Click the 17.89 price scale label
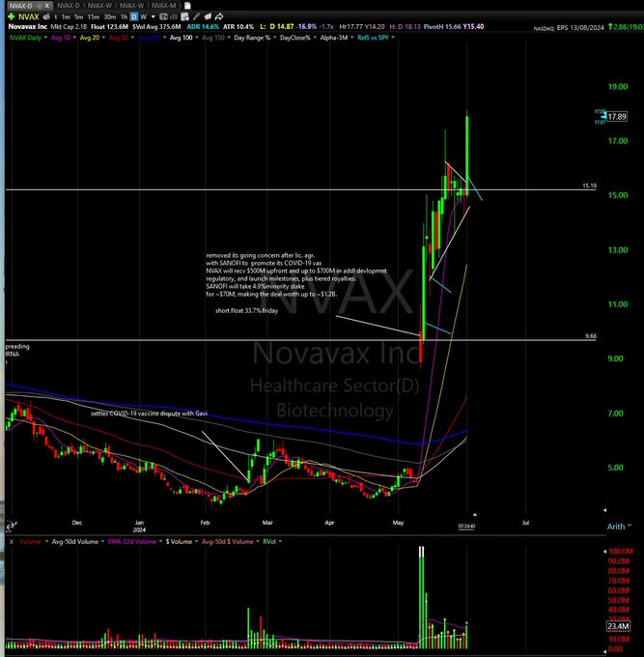The width and height of the screenshot is (644, 657). [617, 117]
